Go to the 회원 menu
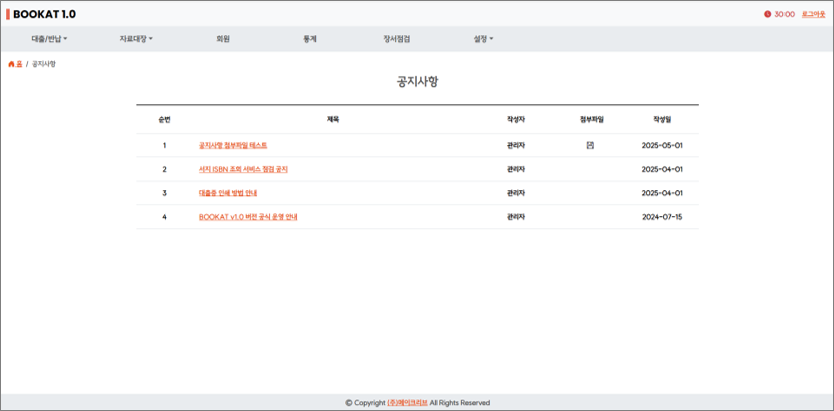The image size is (834, 411). 223,39
